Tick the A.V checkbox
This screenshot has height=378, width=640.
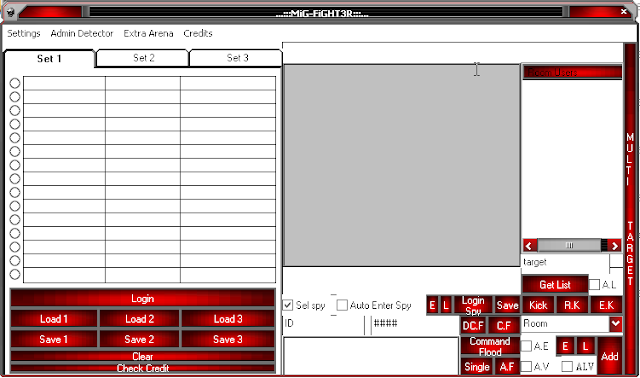point(527,367)
